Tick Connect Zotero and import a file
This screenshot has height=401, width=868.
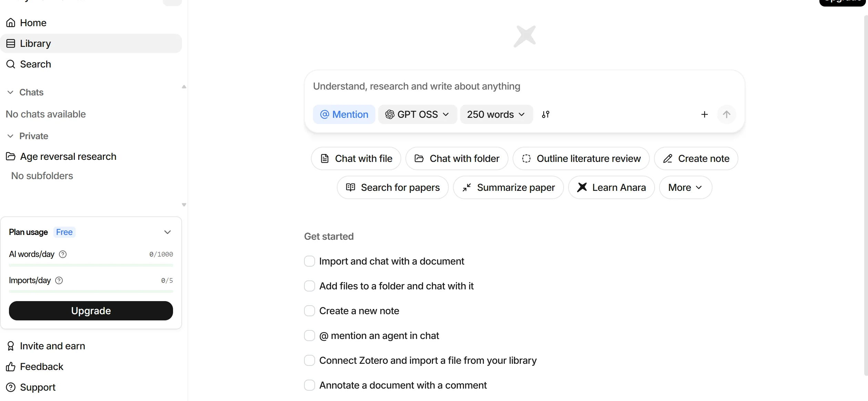pos(309,360)
